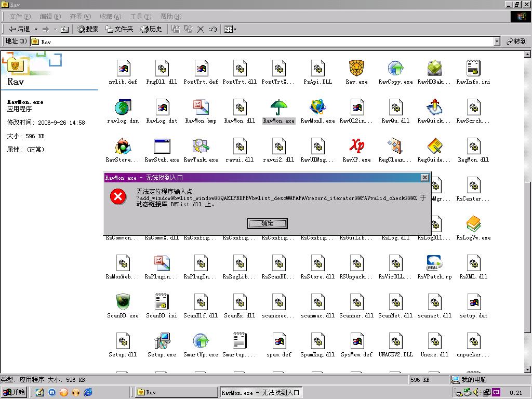Select the RegGuide icon
The width and height of the screenshot is (532, 399).
pos(434,146)
